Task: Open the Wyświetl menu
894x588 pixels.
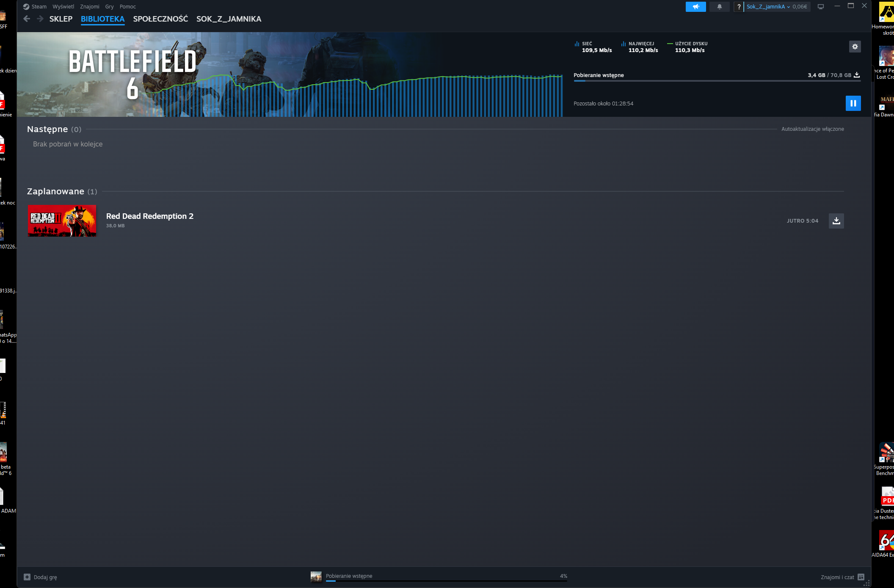Action: point(63,7)
